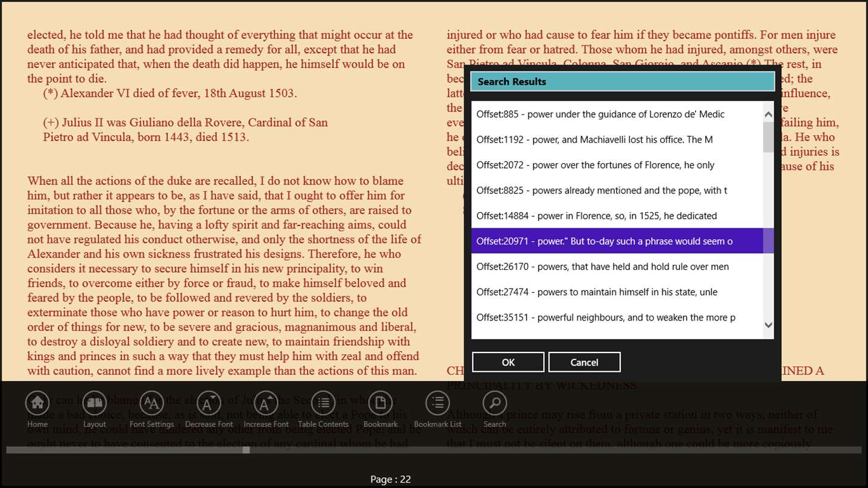Image resolution: width=868 pixels, height=488 pixels.
Task: Click the Increase Font icon
Action: pos(266,403)
